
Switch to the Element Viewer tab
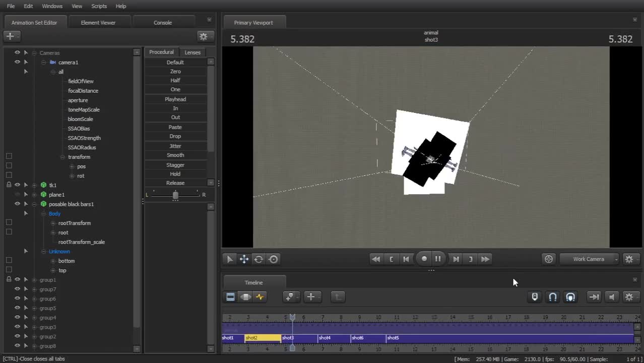point(98,23)
